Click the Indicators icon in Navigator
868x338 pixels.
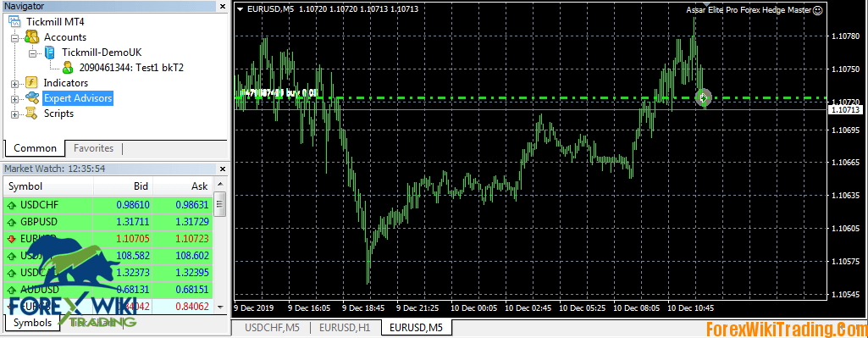coord(31,83)
